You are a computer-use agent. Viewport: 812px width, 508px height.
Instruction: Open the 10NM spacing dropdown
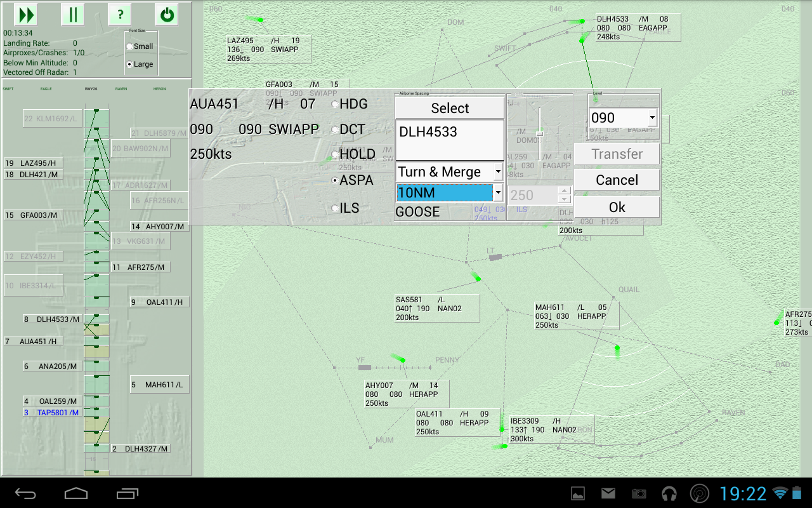[450, 192]
